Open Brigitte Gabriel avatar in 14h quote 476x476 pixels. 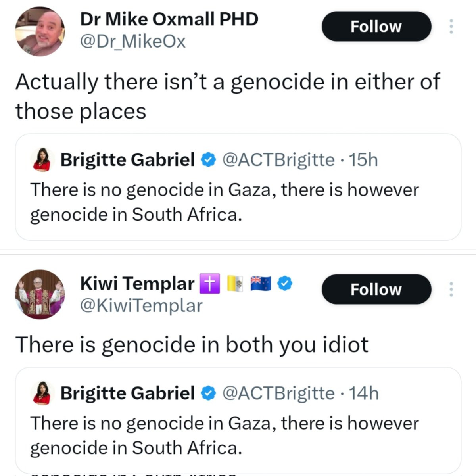[41, 393]
